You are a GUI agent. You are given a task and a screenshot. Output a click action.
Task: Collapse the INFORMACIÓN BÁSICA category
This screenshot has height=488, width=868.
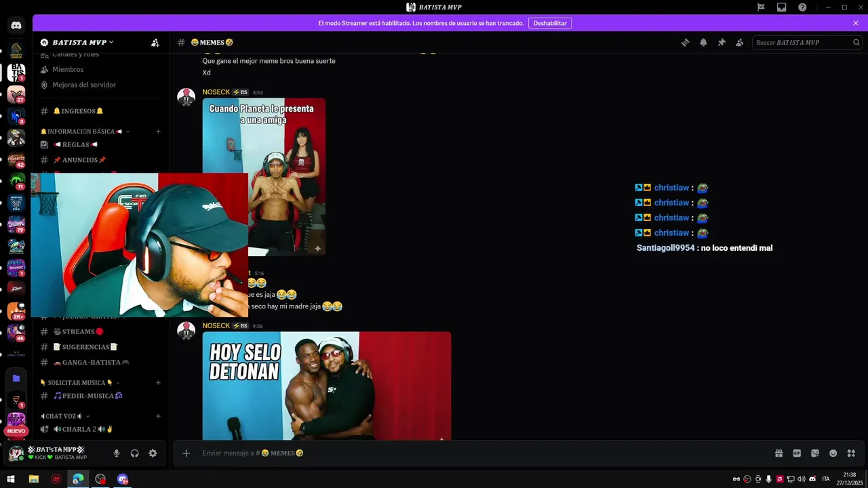click(85, 131)
